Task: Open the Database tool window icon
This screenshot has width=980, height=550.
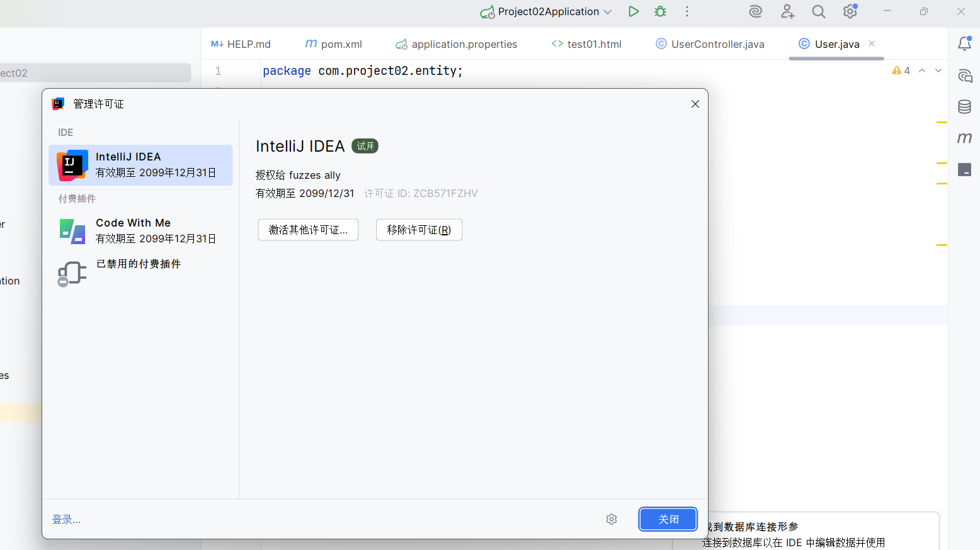Action: [x=964, y=107]
